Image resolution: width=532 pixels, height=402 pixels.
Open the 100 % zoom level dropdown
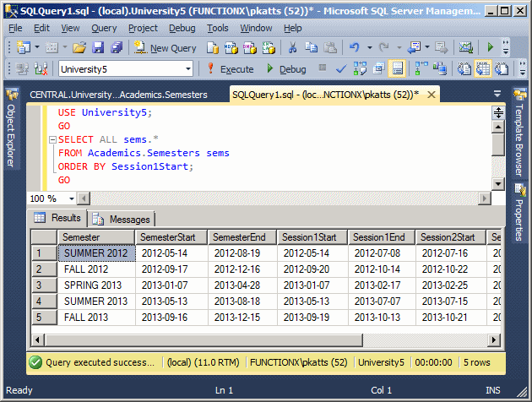click(72, 198)
